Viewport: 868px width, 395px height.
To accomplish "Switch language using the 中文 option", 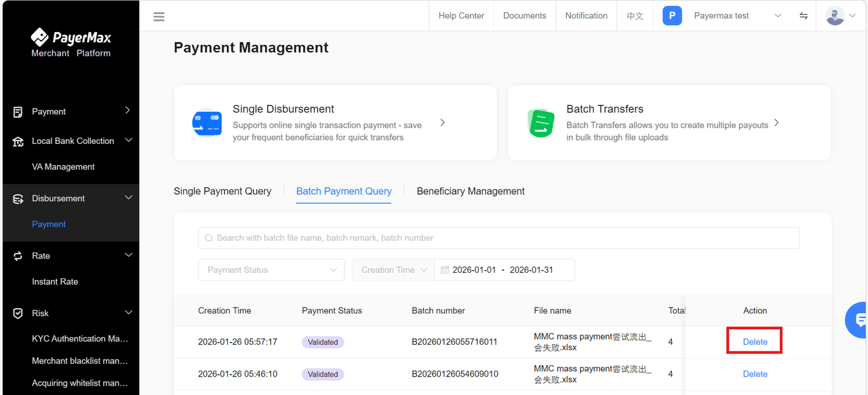I will (635, 15).
